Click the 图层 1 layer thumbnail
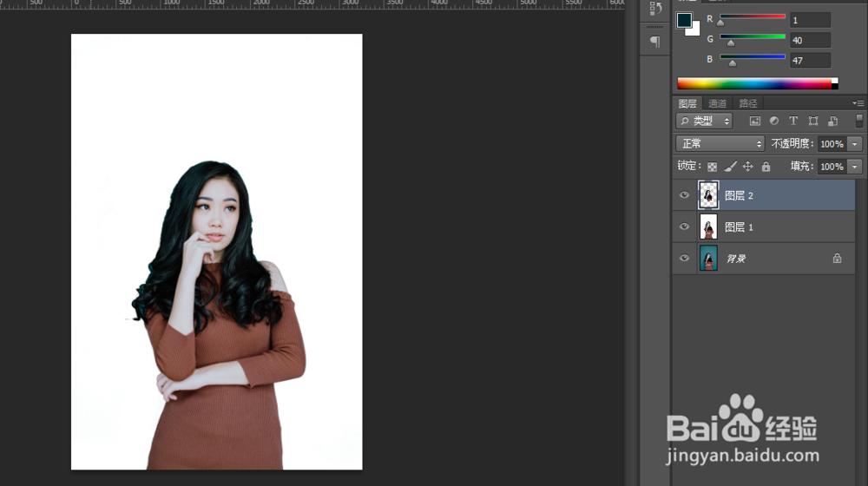The width and height of the screenshot is (868, 486). click(708, 227)
